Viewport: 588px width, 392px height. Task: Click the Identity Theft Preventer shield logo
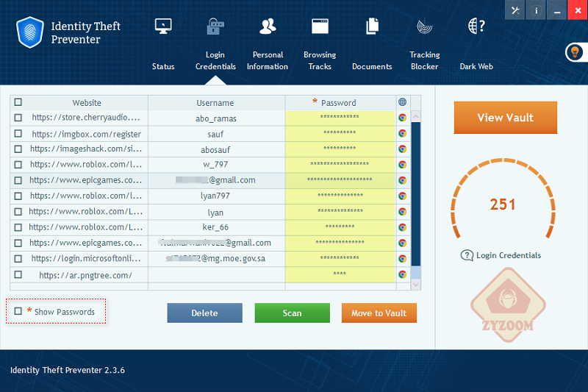coord(29,32)
